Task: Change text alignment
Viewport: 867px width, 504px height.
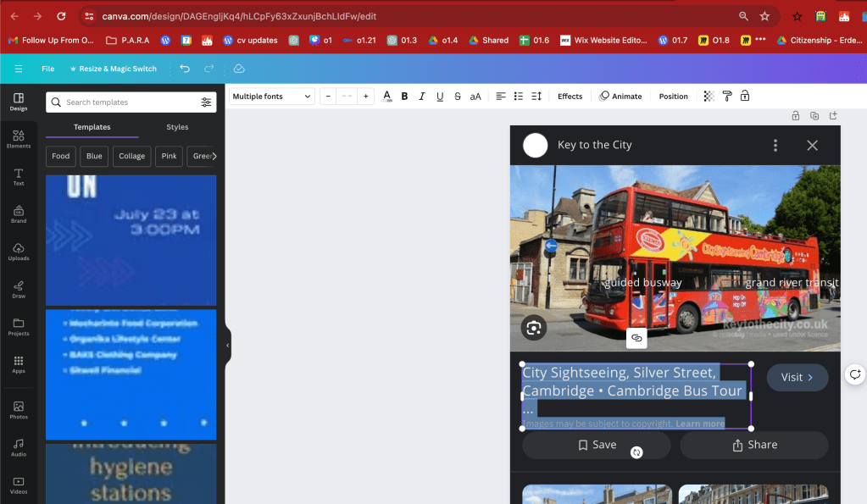Action: pyautogui.click(x=500, y=97)
